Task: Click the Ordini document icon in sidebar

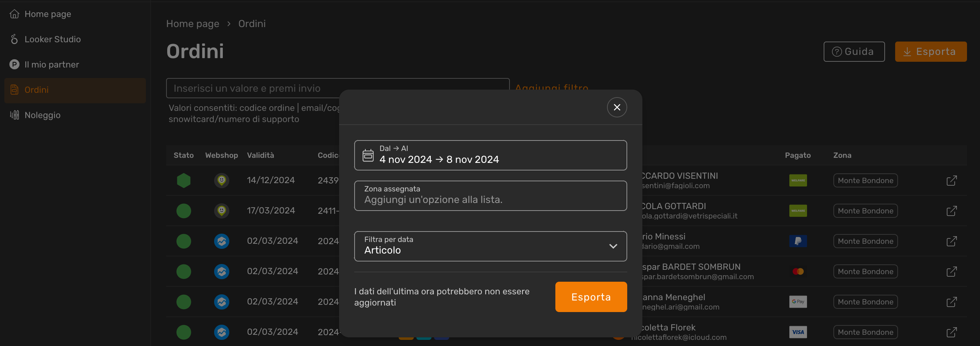Action: point(14,90)
